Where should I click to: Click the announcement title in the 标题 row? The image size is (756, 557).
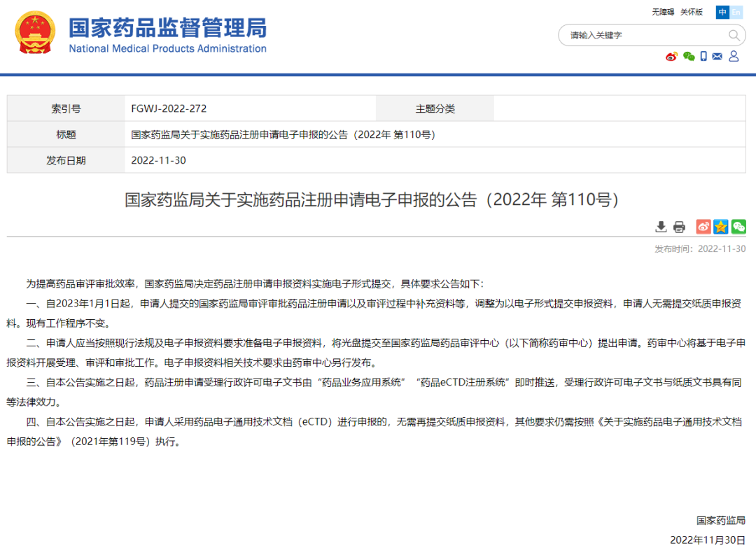(283, 134)
